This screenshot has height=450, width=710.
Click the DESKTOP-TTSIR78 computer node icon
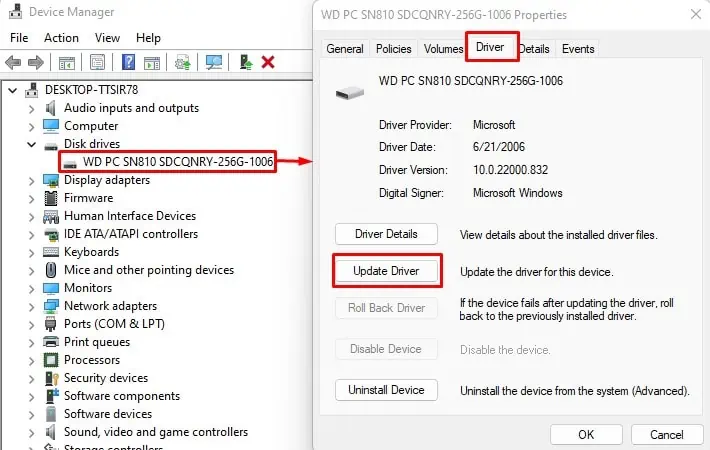click(x=32, y=90)
